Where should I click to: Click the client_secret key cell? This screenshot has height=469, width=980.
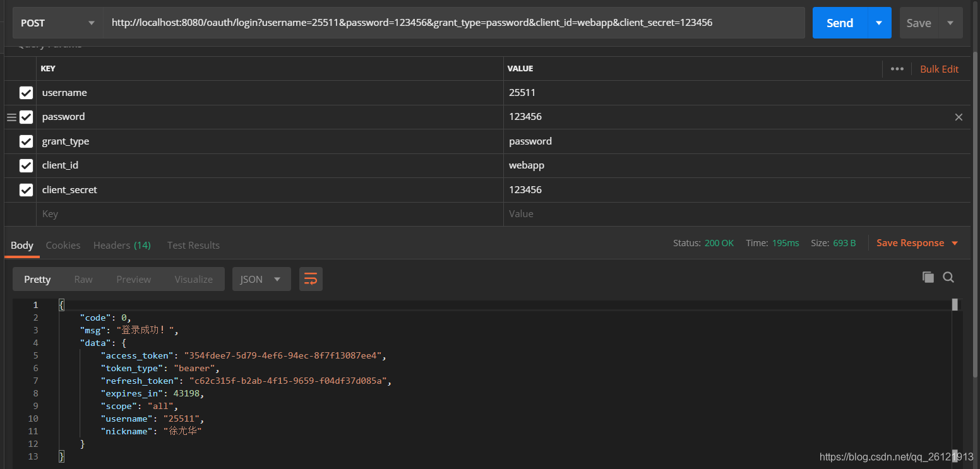[x=270, y=189]
